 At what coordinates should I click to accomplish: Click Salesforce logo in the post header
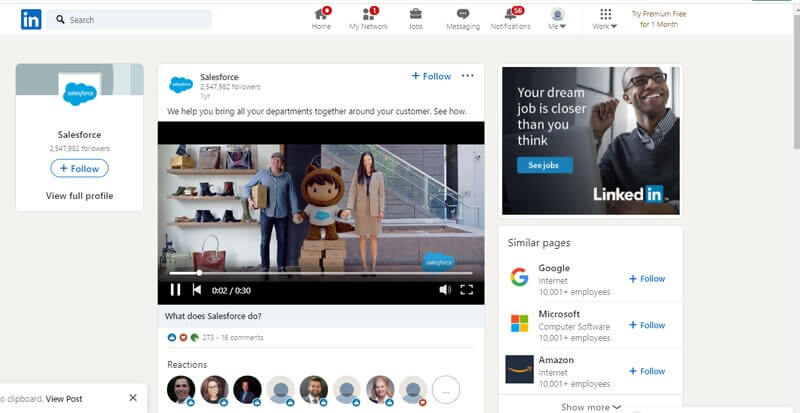pos(181,85)
